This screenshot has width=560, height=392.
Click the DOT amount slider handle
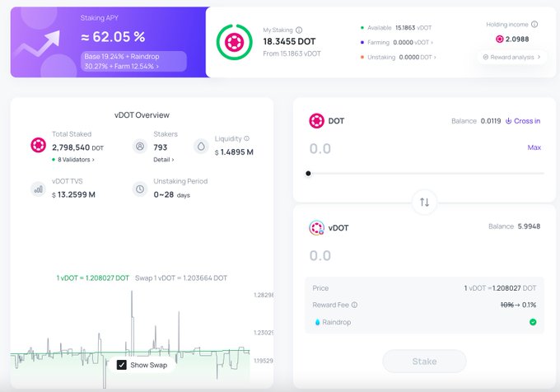click(x=308, y=174)
